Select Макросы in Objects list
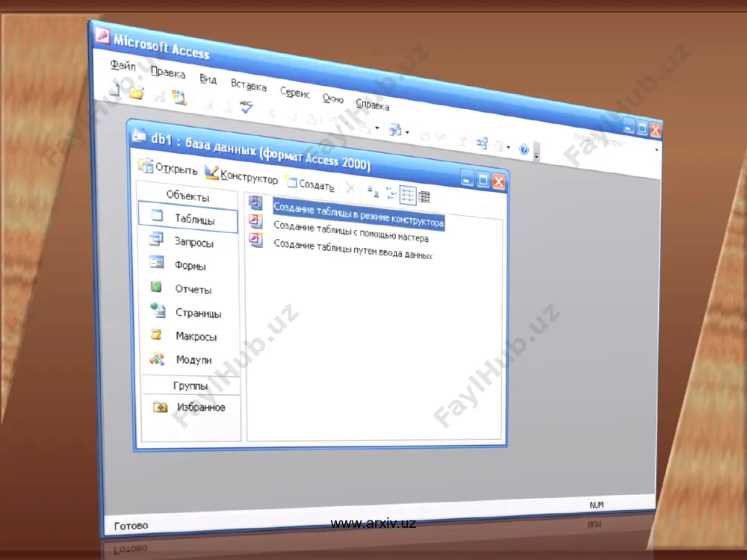The height and width of the screenshot is (560, 747). (196, 336)
